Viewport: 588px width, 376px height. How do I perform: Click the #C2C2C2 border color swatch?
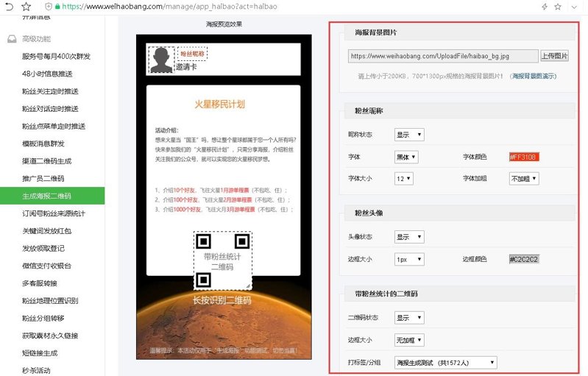coord(524,259)
